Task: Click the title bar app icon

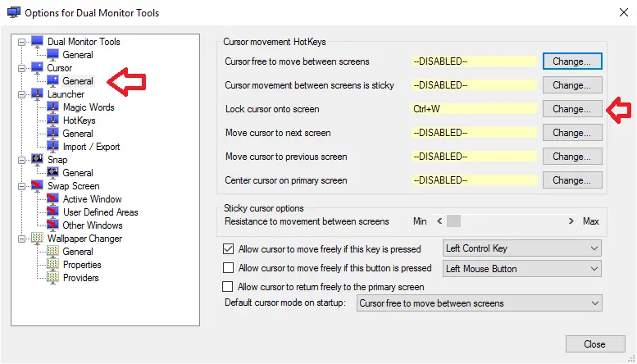Action: (x=13, y=12)
